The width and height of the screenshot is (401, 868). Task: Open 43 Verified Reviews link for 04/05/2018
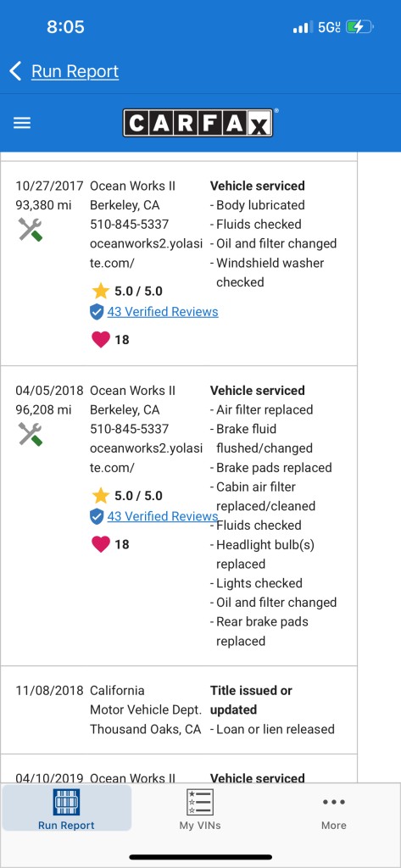(163, 516)
